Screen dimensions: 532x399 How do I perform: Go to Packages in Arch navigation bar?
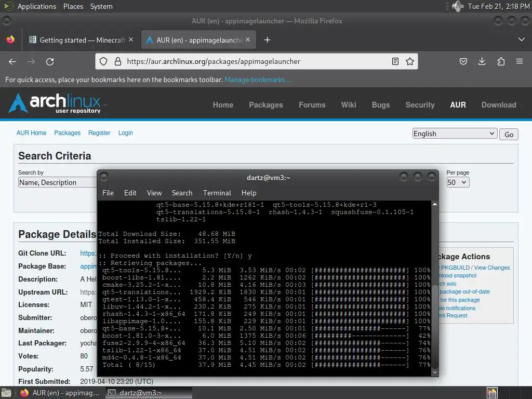(266, 105)
